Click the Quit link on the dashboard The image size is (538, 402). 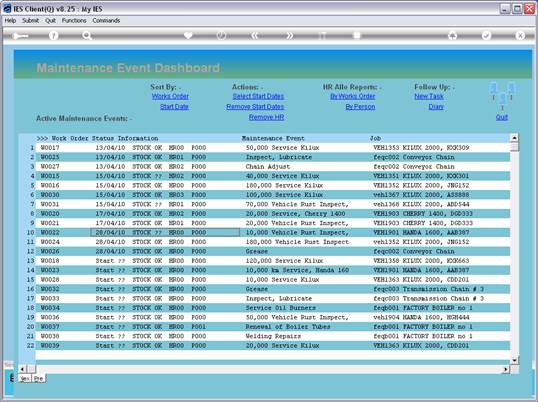(502, 117)
